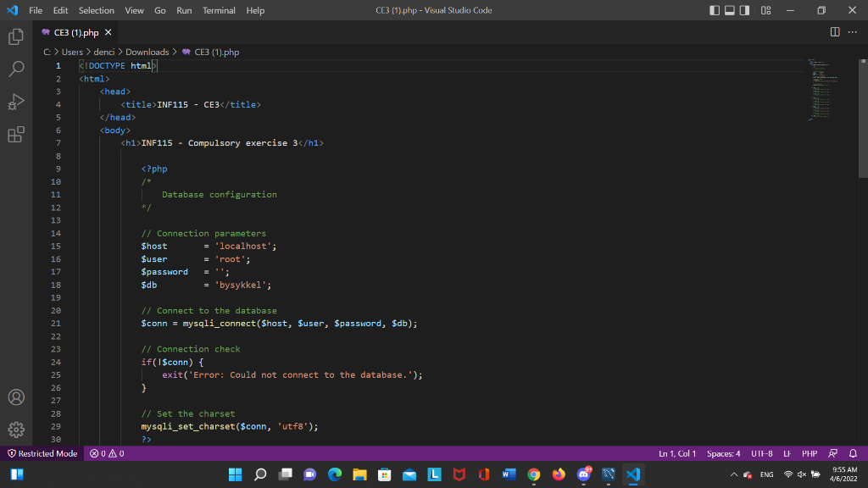
Task: Toggle secondary side bar layout icon
Action: [744, 10]
